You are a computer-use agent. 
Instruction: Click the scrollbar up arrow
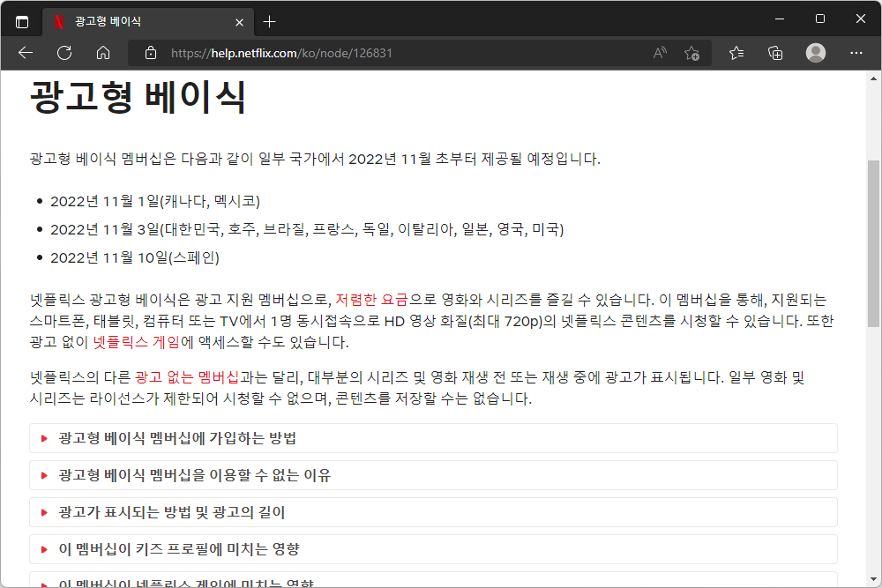point(873,78)
